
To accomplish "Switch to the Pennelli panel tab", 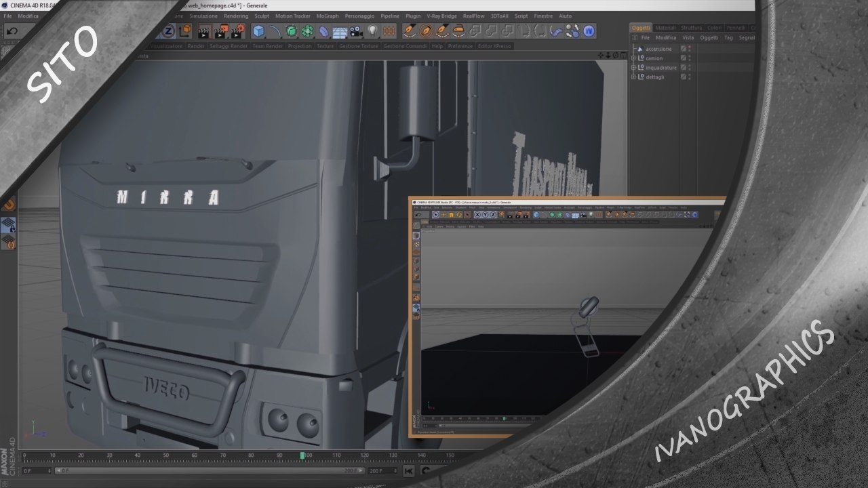I will tap(736, 28).
